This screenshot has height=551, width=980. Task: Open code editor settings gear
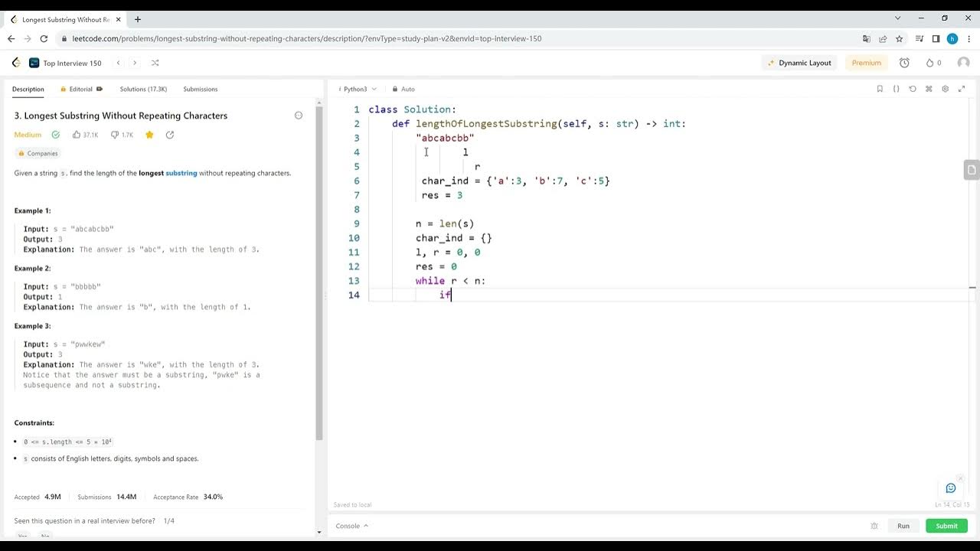(946, 89)
